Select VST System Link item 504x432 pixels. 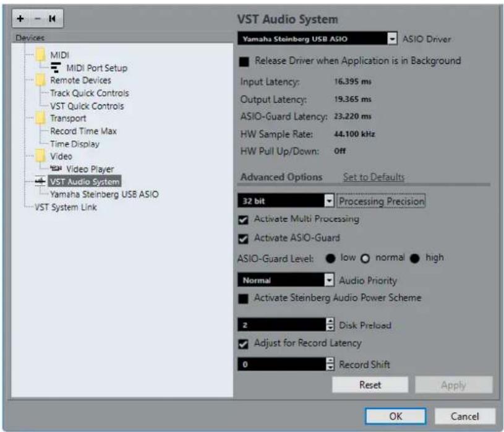point(66,207)
